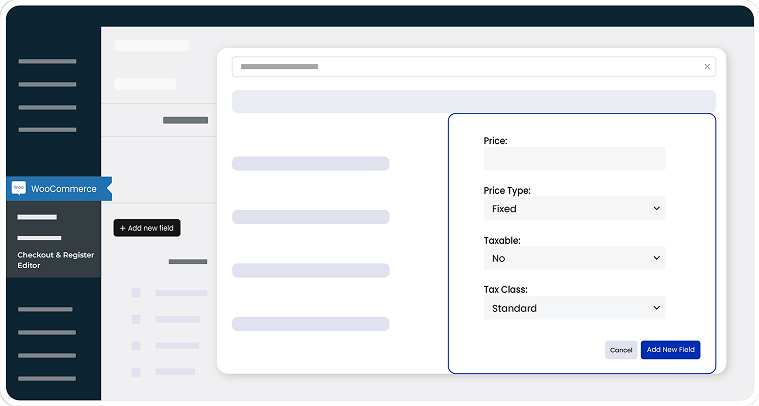Click the Tax Class dropdown chevron arrow
The height and width of the screenshot is (406, 759).
pos(656,308)
